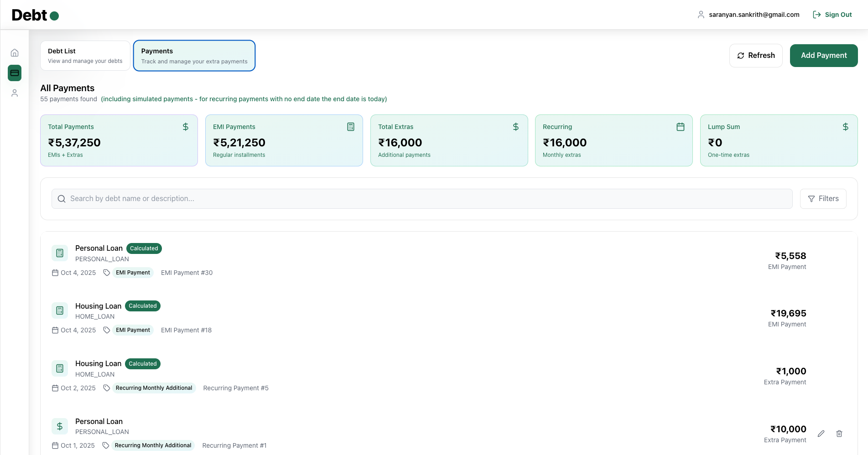Click the ₹5,37,250 total value
Screen dimensions: 868x455
coord(74,143)
